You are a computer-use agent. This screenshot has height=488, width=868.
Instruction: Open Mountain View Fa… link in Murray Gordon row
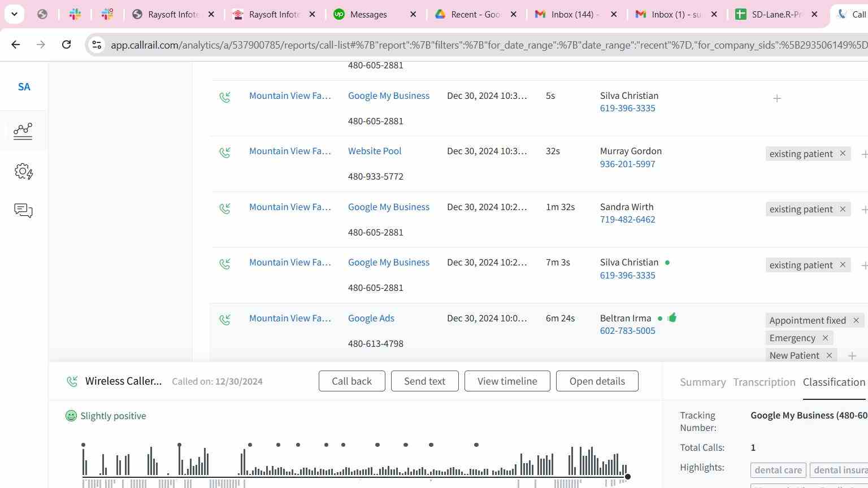(290, 151)
